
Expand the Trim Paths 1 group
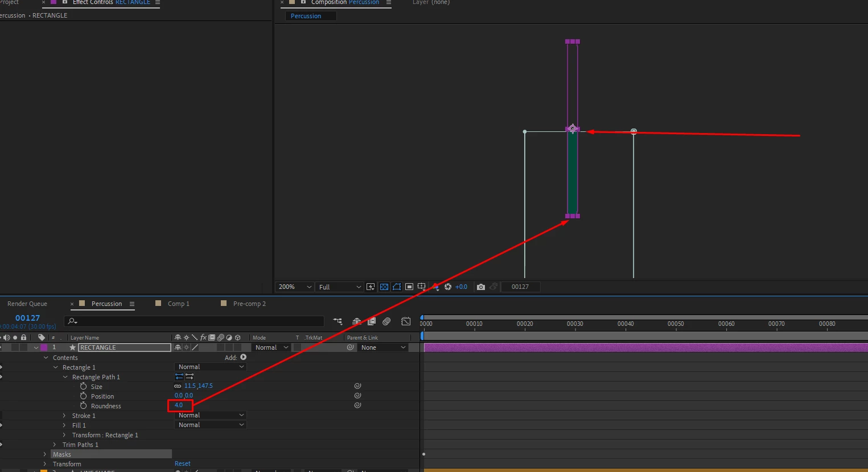coord(55,445)
